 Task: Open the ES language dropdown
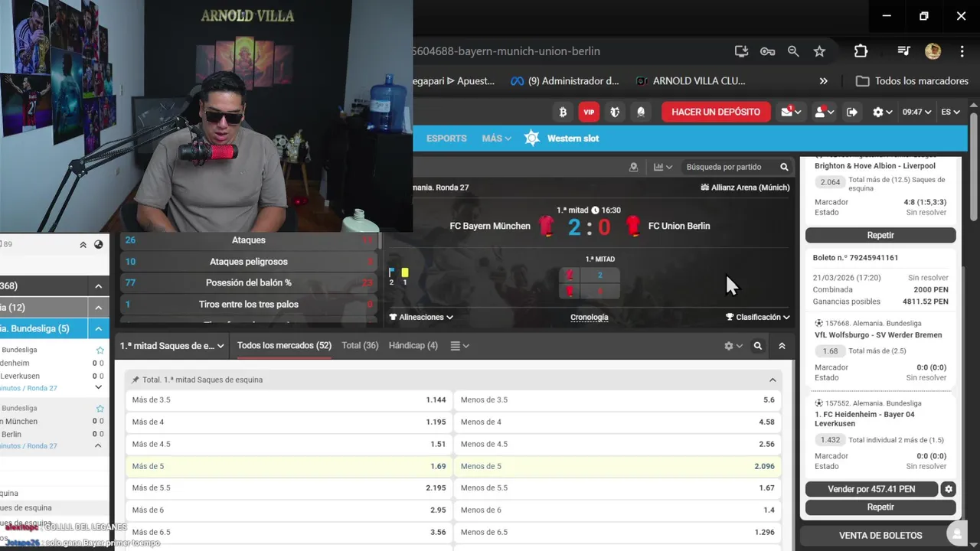click(x=950, y=112)
